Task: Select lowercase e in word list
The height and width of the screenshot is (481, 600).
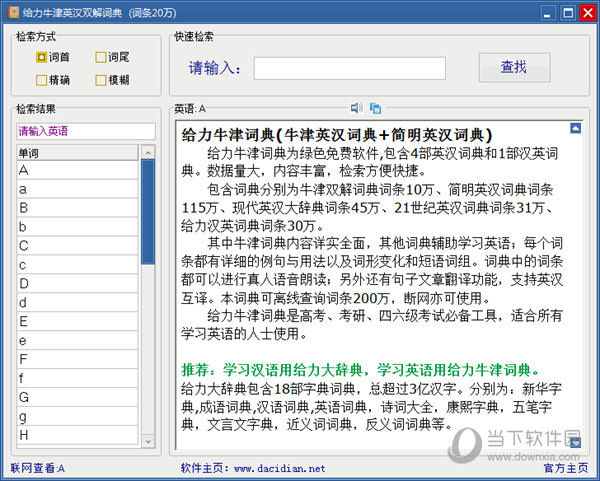Action: 77,341
